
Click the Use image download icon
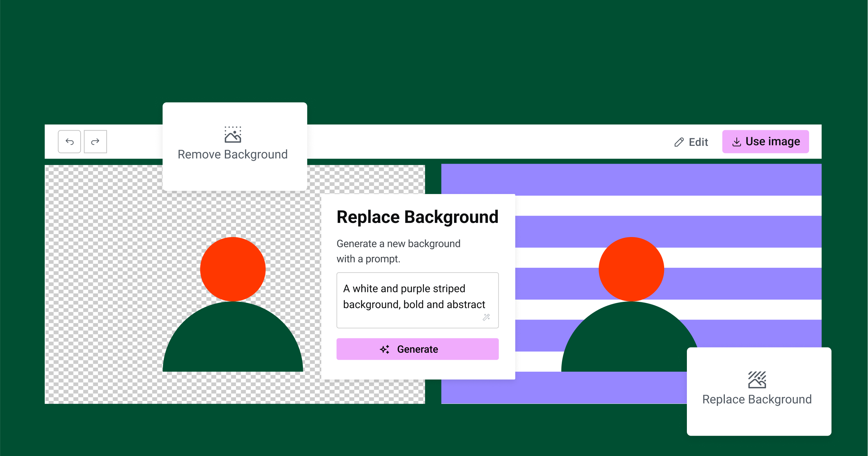point(737,142)
